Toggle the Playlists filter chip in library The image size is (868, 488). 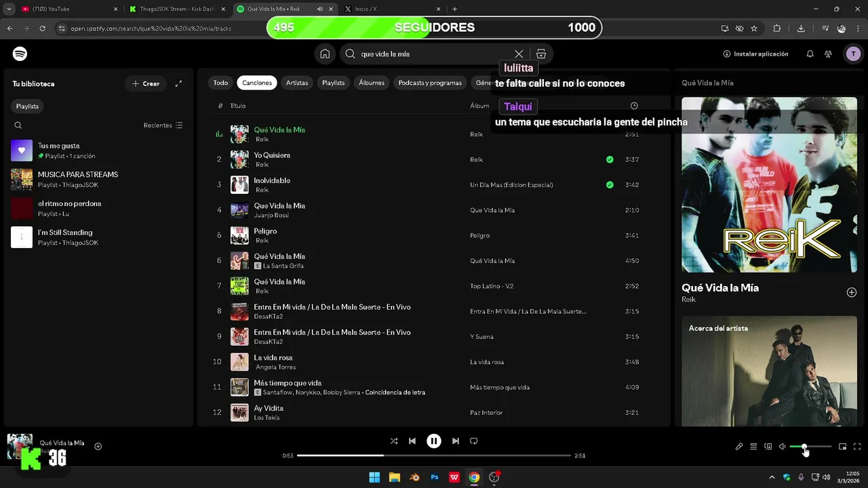28,106
